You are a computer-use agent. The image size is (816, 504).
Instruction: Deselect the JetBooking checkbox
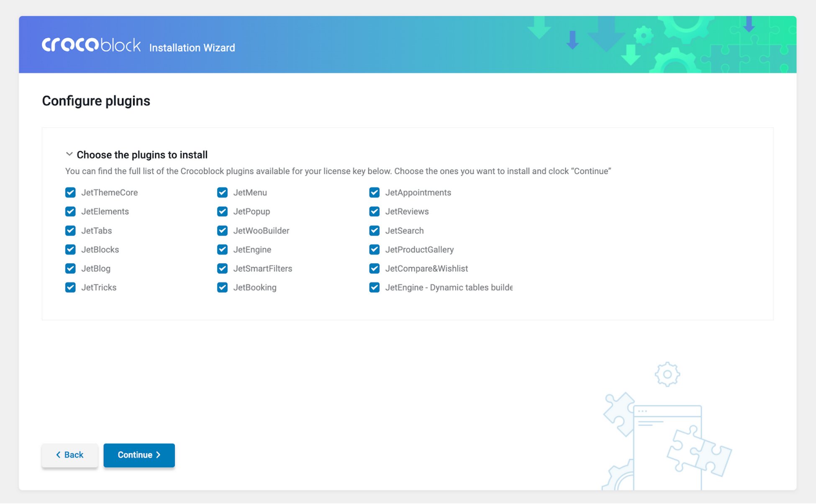pyautogui.click(x=222, y=287)
